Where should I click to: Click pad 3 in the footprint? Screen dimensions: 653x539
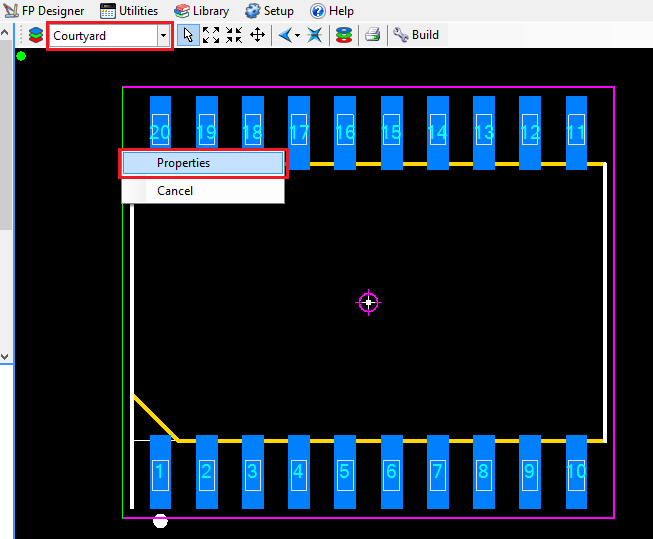click(x=253, y=472)
